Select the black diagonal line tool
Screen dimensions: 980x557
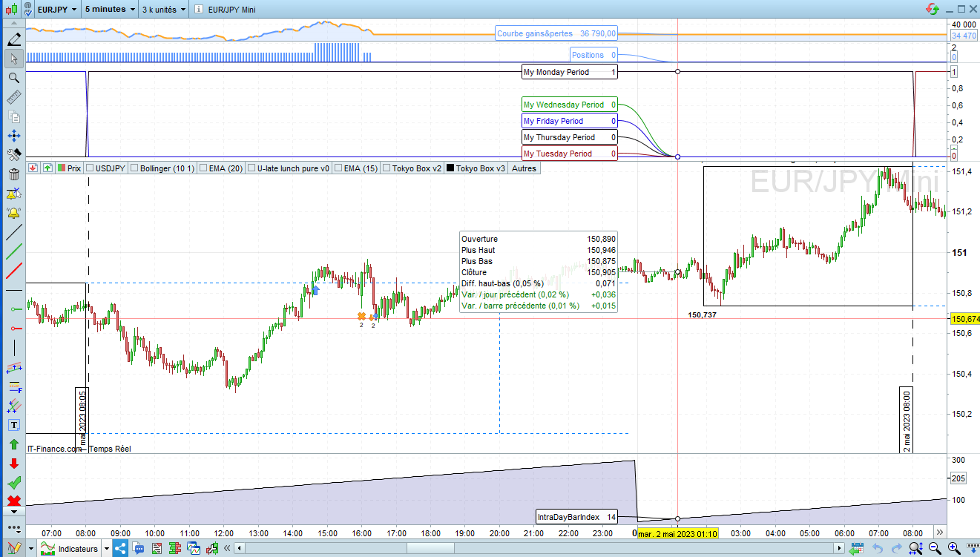[13, 232]
